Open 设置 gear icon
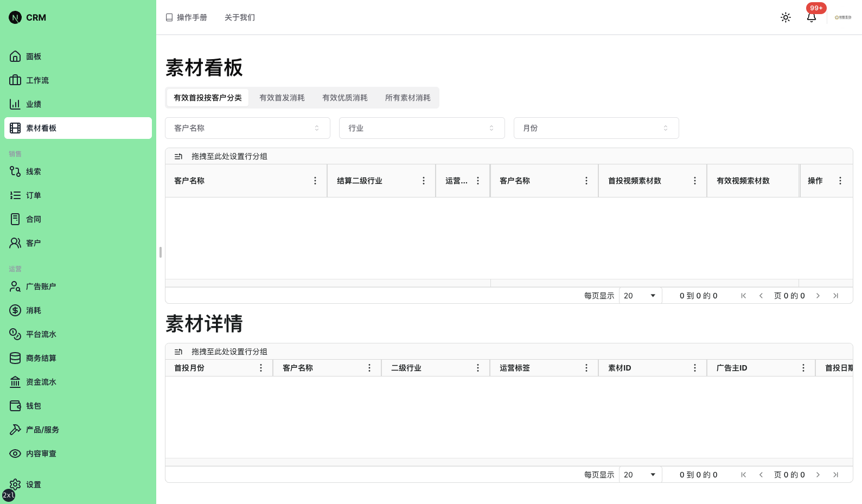 (x=15, y=484)
